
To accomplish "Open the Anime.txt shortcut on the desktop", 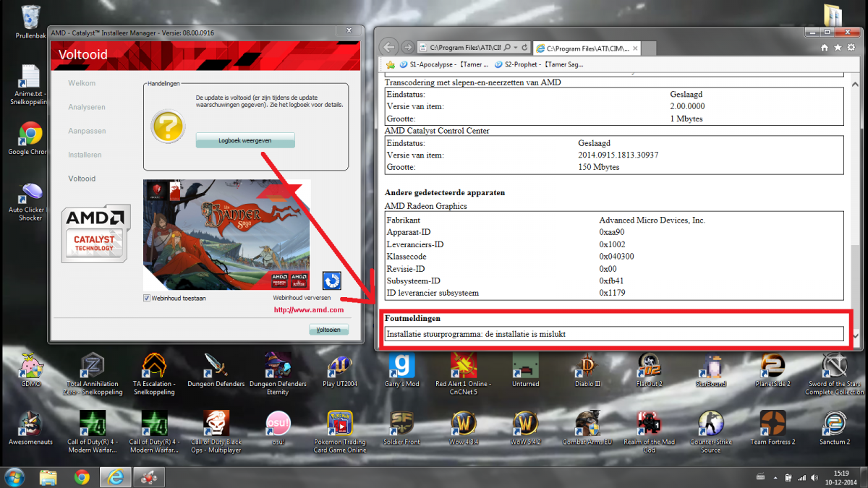I will [30, 85].
